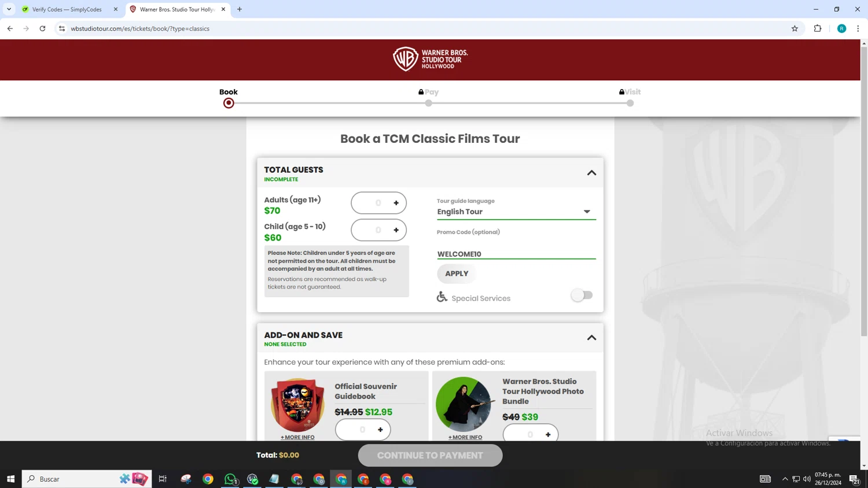This screenshot has height=488, width=868.
Task: Open Windows Start menu
Action: [10, 479]
